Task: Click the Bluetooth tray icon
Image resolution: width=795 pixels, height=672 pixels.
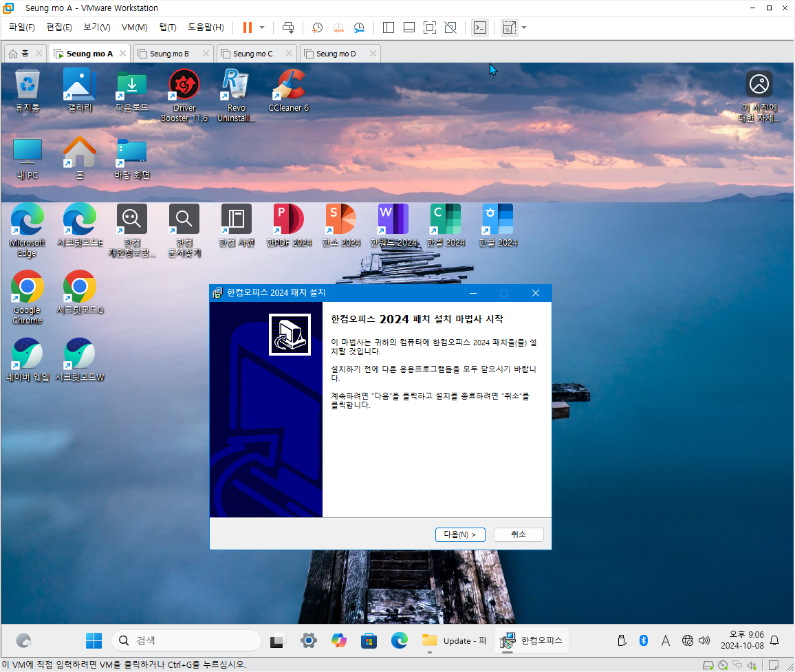Action: pyautogui.click(x=644, y=640)
